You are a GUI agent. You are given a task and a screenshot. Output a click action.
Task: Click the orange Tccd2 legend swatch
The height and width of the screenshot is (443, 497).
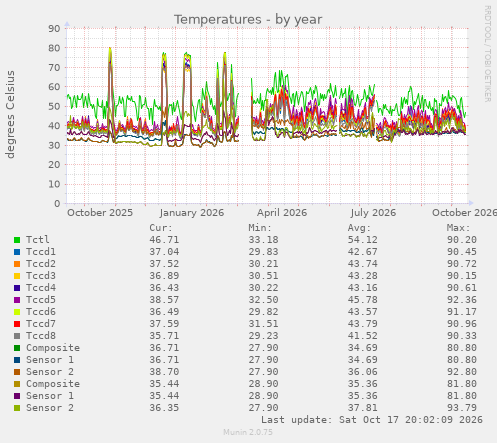tap(17, 264)
